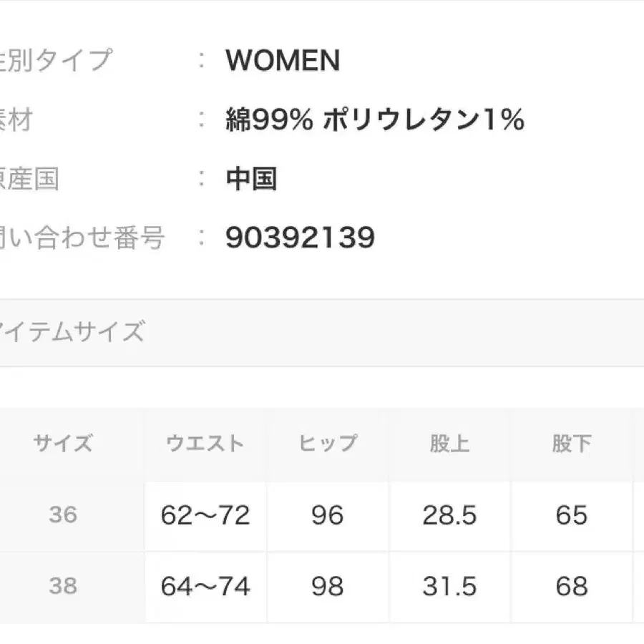Click the WOMEN gender type value
Screen dimensions: 644x644
coord(283,62)
